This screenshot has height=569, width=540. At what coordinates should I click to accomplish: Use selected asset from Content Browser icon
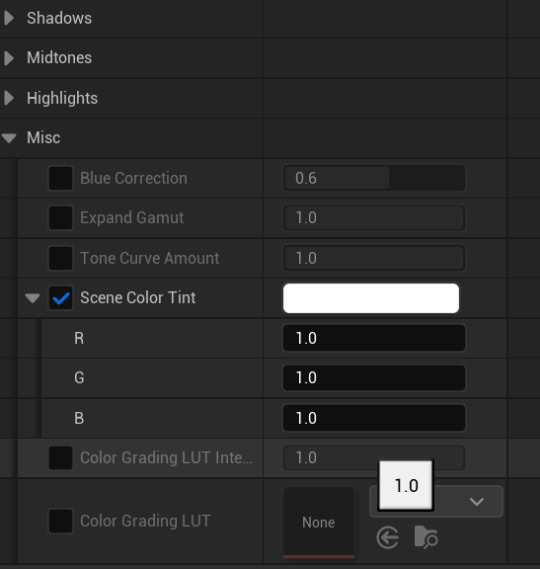388,538
